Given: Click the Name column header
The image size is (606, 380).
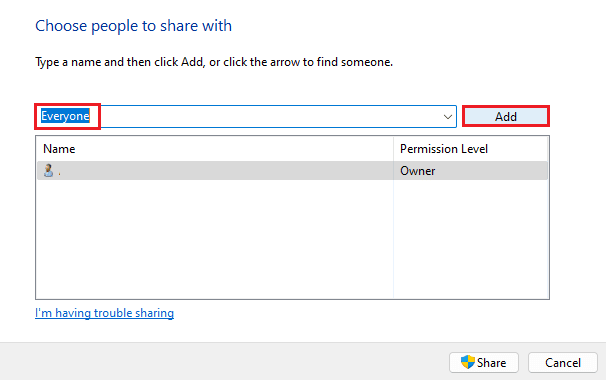Looking at the screenshot, I should [x=214, y=149].
